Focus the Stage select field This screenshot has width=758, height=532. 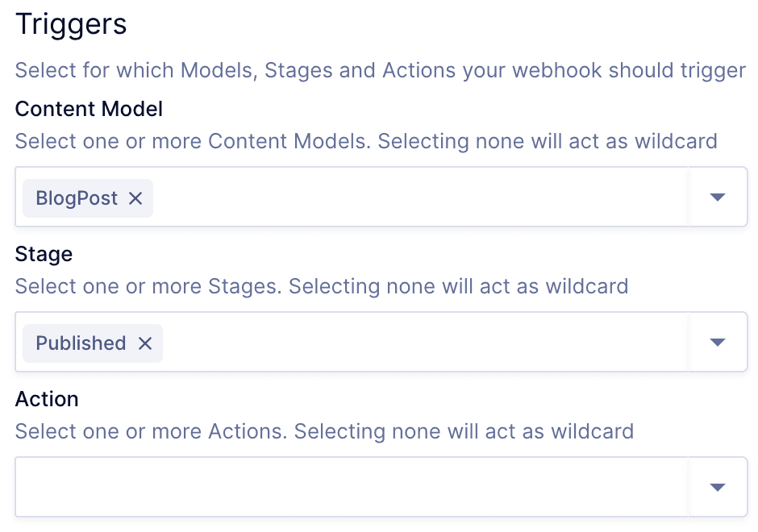[419, 343]
